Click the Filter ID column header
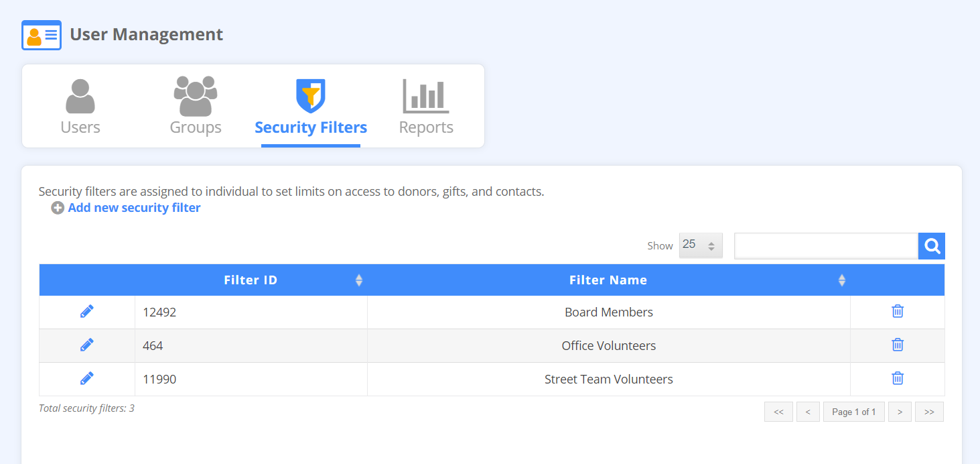 pyautogui.click(x=251, y=280)
